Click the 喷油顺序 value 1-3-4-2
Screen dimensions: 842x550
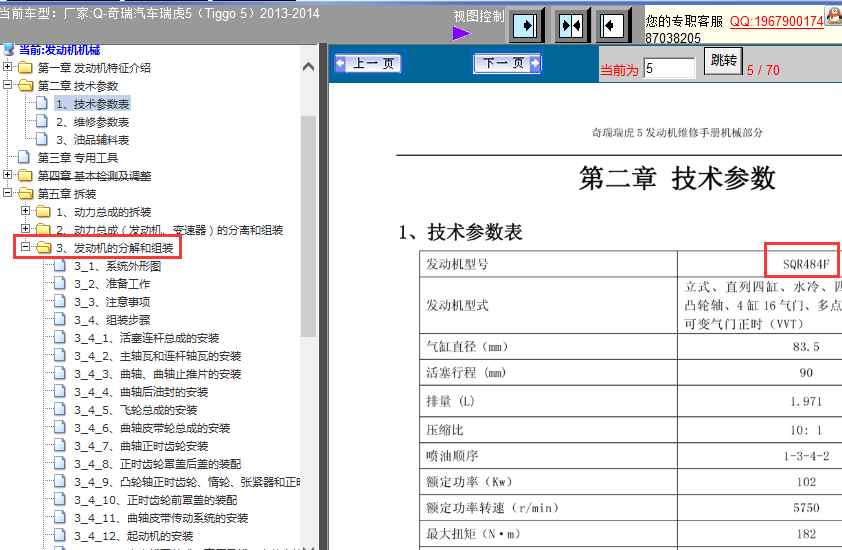[x=806, y=456]
